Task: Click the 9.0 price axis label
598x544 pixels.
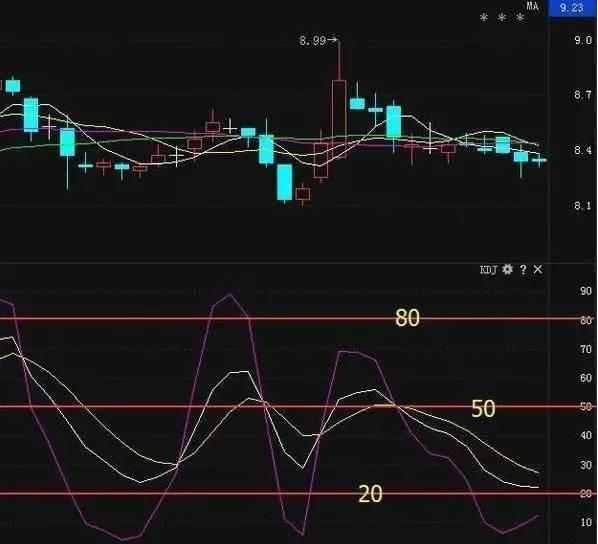Action: coord(583,40)
